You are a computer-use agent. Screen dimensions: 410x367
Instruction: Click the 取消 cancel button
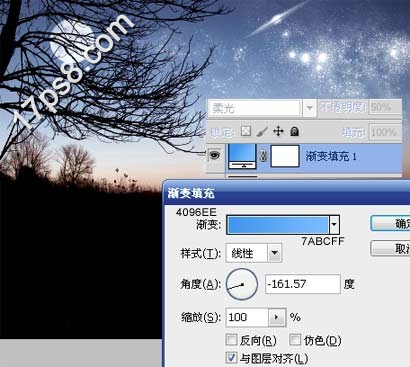coord(390,248)
